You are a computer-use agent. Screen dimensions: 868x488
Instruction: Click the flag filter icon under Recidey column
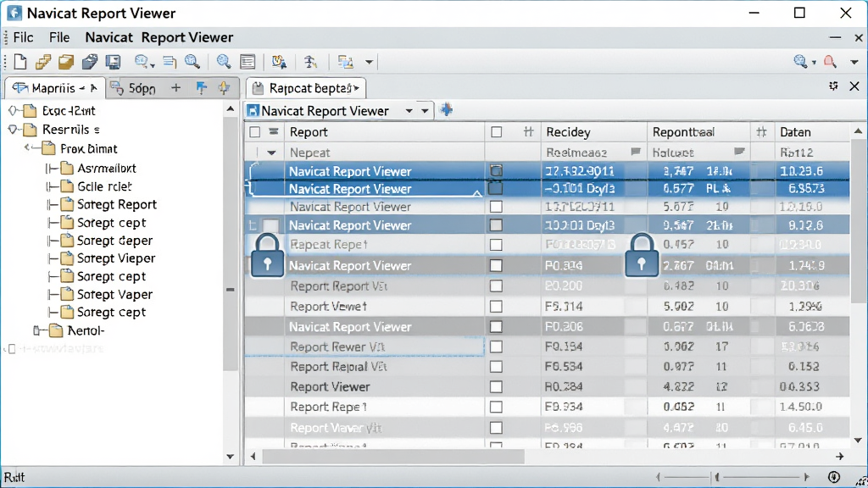coord(636,152)
